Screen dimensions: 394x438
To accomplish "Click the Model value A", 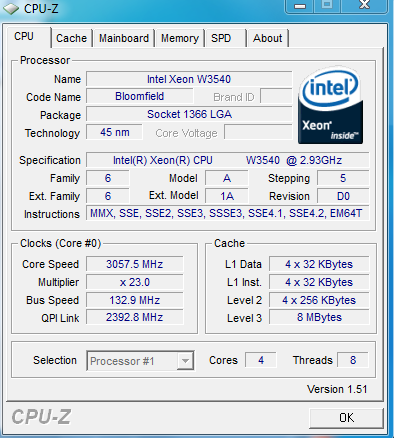I will click(227, 178).
